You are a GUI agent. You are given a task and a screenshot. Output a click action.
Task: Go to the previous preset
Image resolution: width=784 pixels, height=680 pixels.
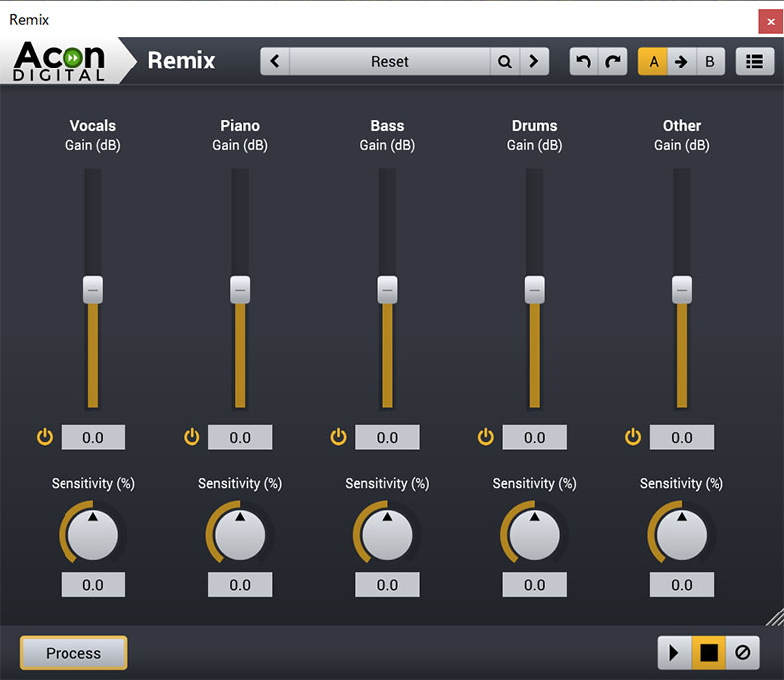point(275,61)
